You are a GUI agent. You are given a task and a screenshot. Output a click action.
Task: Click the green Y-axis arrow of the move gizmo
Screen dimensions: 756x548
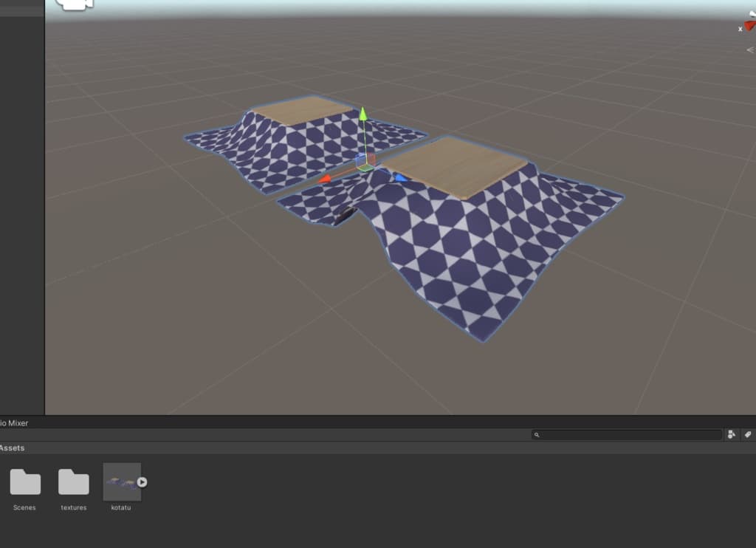coord(363,114)
